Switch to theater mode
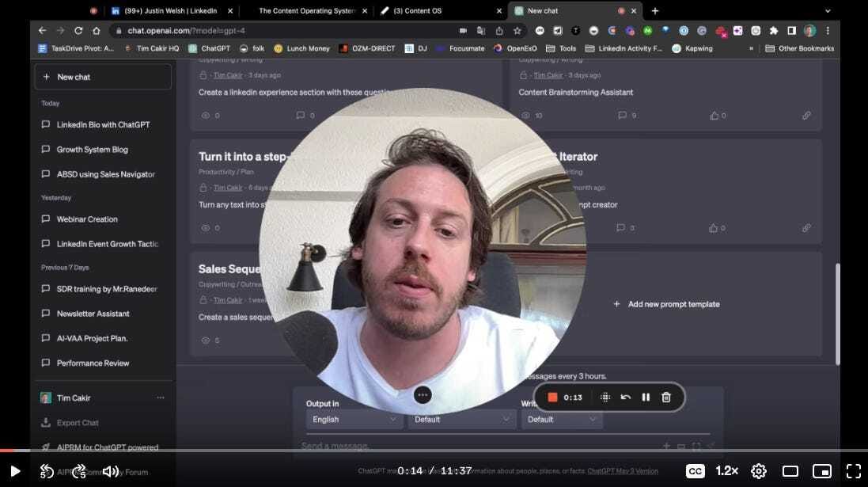This screenshot has width=868, height=487. 790,471
